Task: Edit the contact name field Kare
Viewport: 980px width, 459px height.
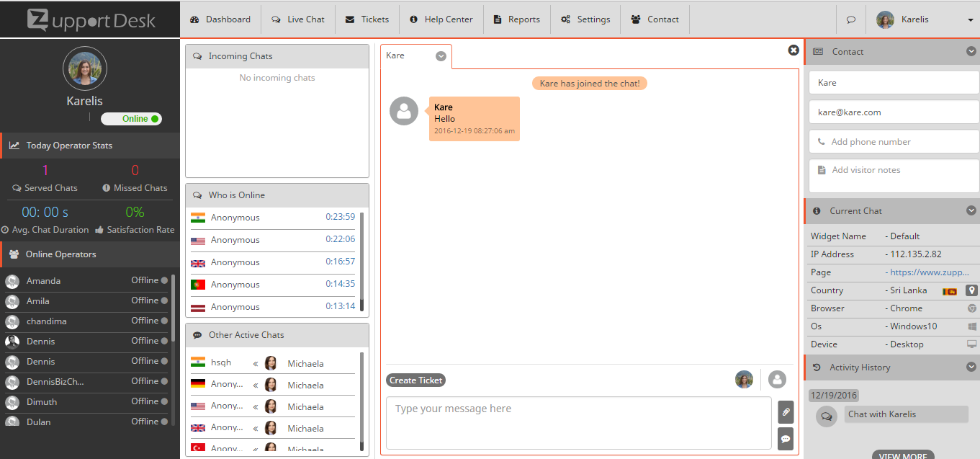Action: tap(894, 83)
